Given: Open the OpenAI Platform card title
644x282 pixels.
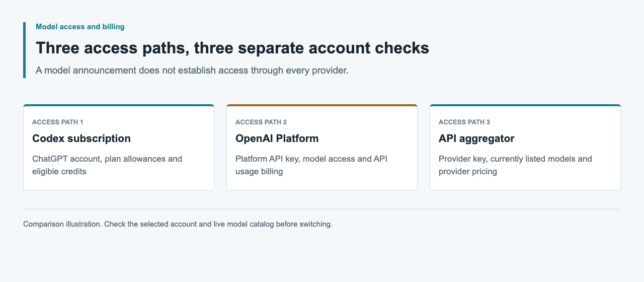Looking at the screenshot, I should (x=277, y=138).
